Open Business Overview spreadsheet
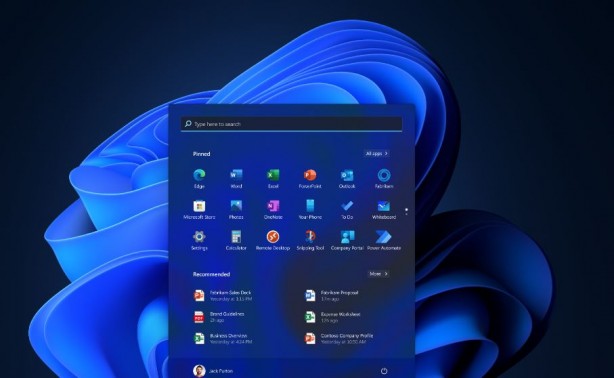Image resolution: width=614 pixels, height=378 pixels. point(223,338)
